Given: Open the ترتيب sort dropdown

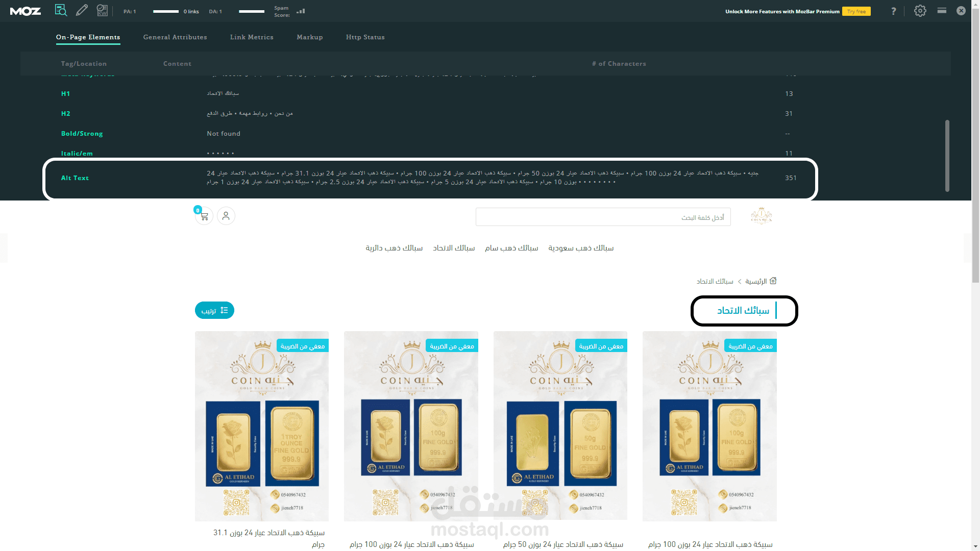Looking at the screenshot, I should point(214,310).
